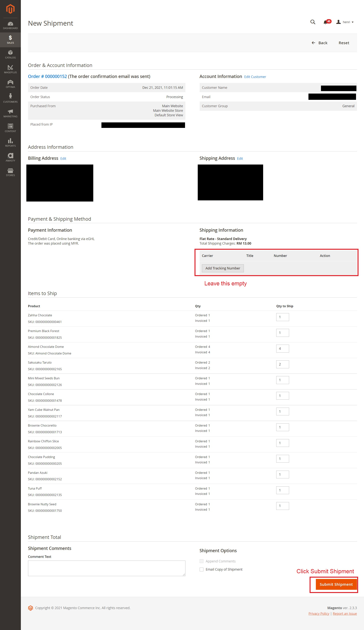This screenshot has width=364, height=630.
Task: Open Order # 000000152 link
Action: (x=47, y=76)
